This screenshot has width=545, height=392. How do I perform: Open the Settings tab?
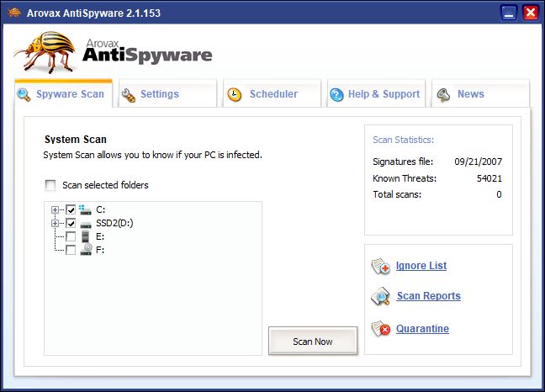167,94
